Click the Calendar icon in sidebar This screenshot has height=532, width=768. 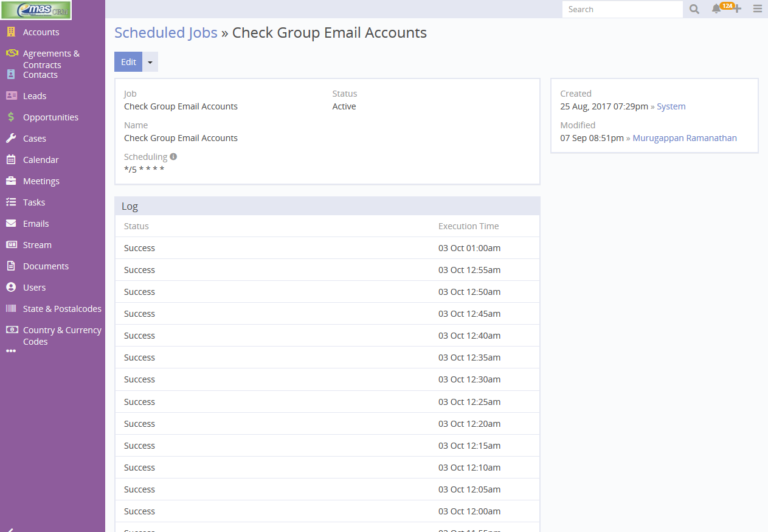(11, 160)
